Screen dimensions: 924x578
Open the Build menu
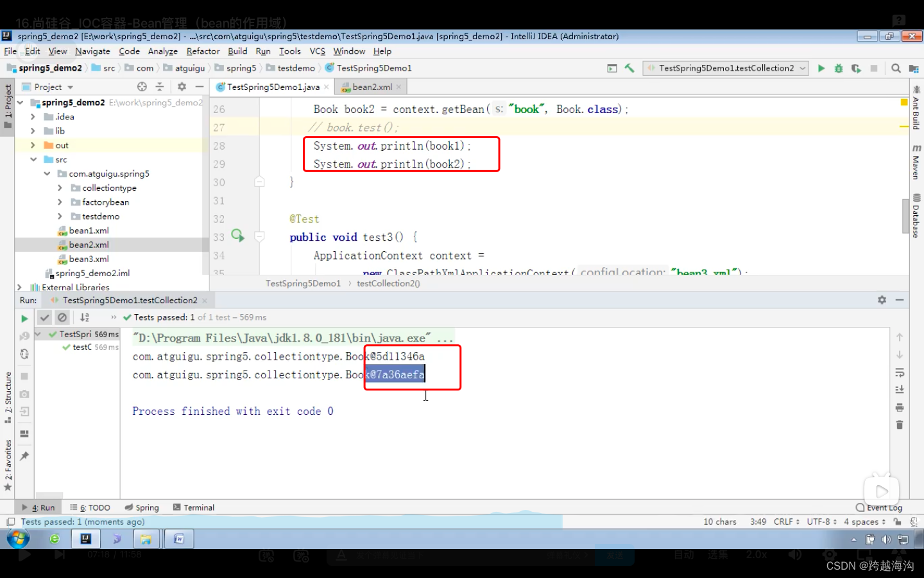[x=237, y=51]
